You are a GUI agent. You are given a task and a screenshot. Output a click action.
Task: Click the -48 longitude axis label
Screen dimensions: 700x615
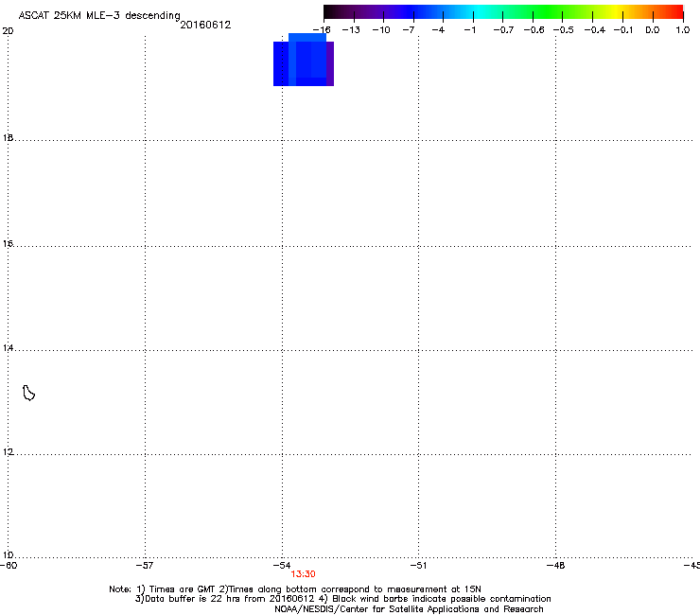555,566
